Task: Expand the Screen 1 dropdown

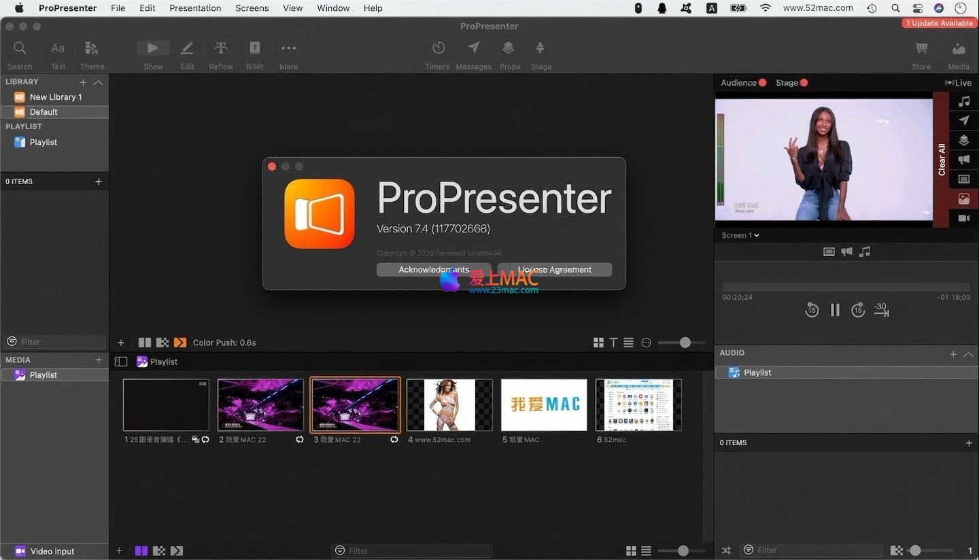Action: [740, 235]
